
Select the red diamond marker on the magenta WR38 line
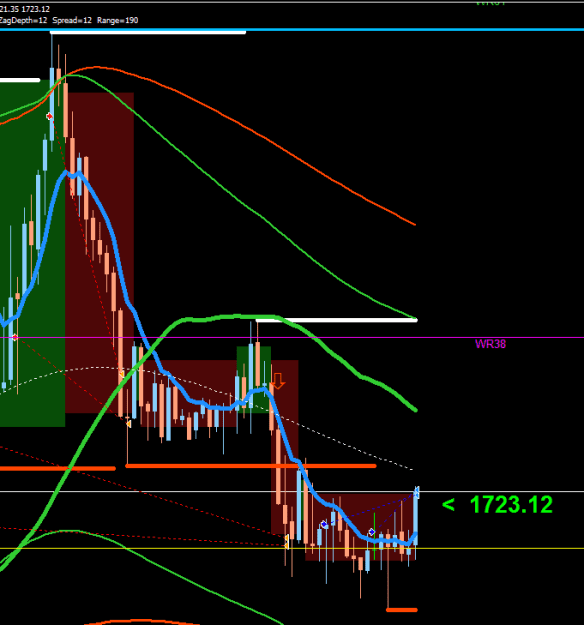click(15, 338)
